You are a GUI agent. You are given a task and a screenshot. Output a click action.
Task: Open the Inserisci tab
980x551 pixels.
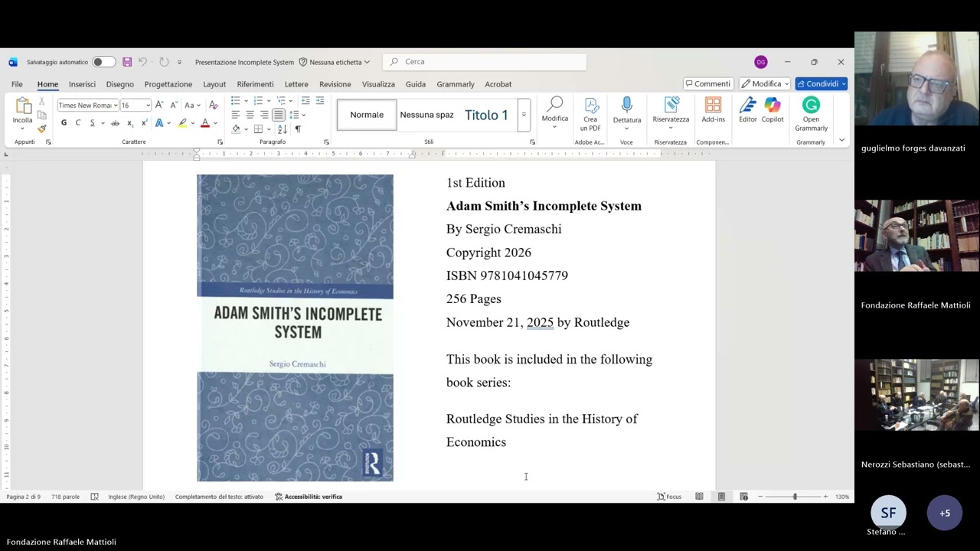coord(82,84)
